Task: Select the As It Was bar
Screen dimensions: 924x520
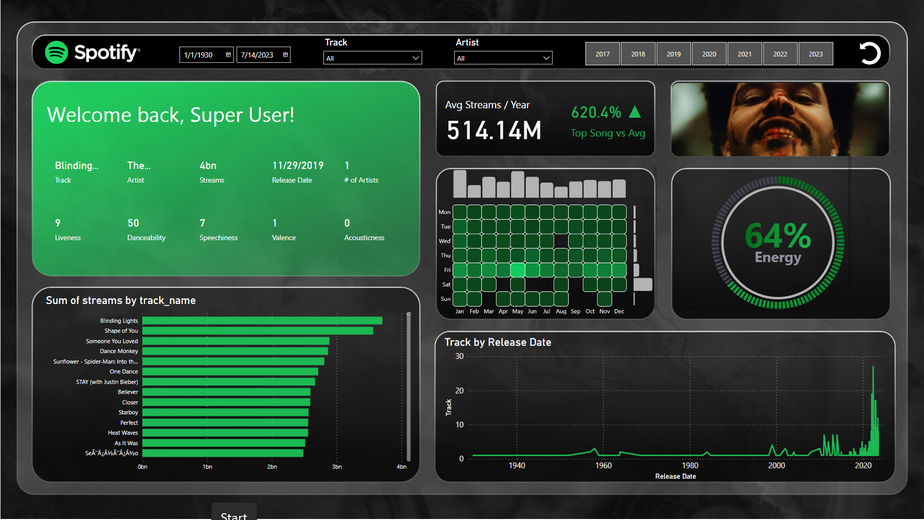Action: (x=224, y=443)
